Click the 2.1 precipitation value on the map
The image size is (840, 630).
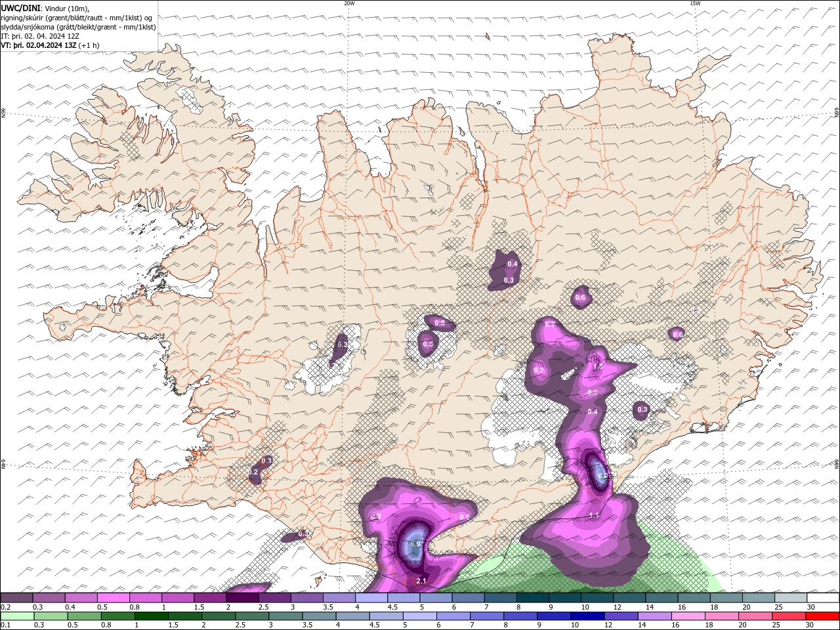[421, 581]
